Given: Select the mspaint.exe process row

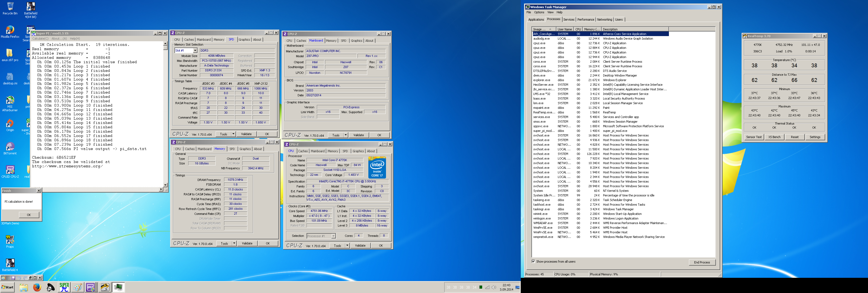Looking at the screenshot, I should [x=600, y=108].
